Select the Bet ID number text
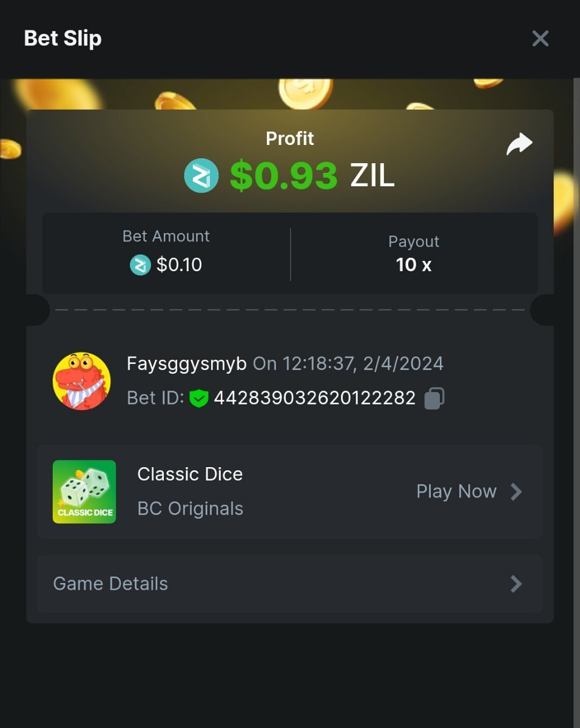This screenshot has height=728, width=580. pyautogui.click(x=315, y=398)
